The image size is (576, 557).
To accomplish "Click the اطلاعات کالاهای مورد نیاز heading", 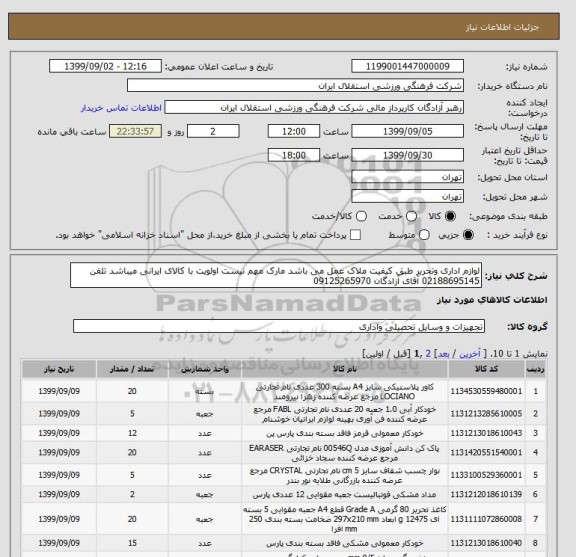I will click(492, 300).
